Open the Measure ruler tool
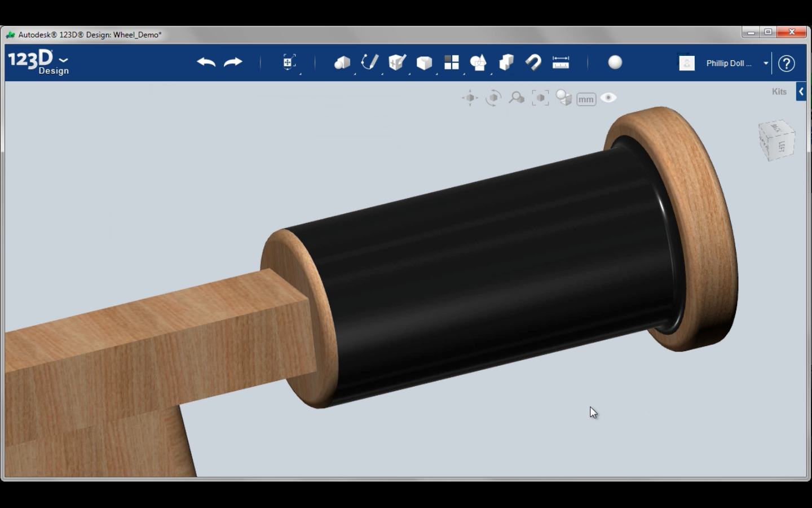The width and height of the screenshot is (812, 508). click(x=561, y=62)
